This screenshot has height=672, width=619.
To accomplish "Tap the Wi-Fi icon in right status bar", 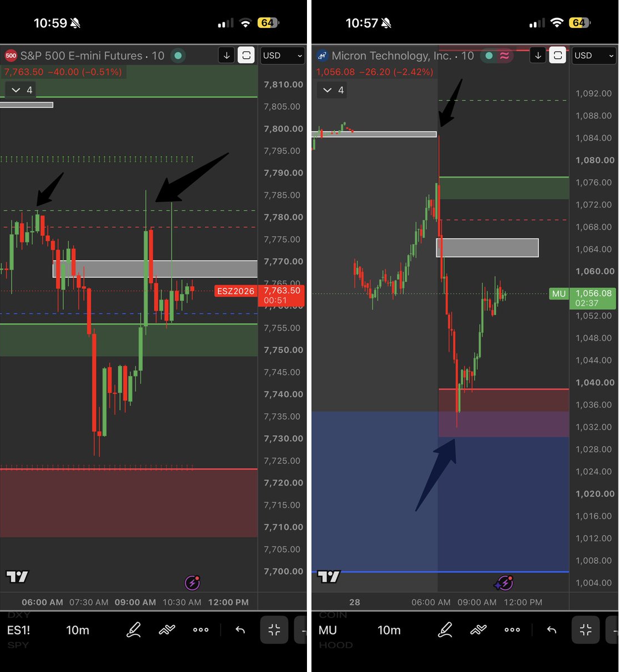I will 556,23.
